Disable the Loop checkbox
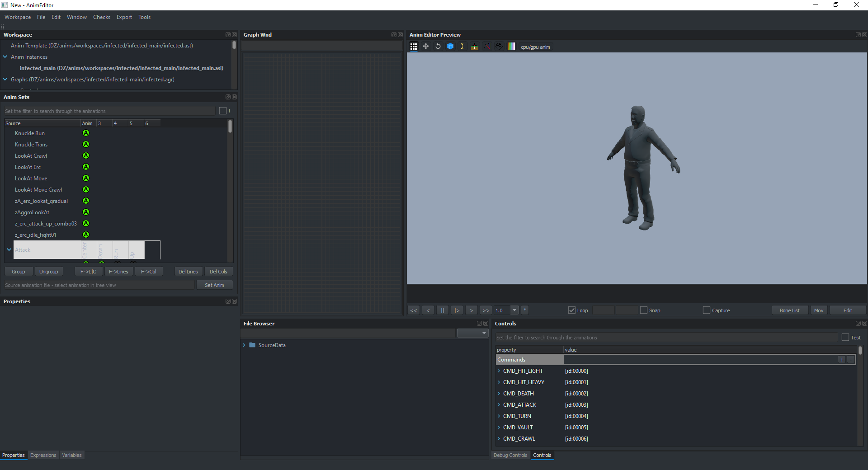 click(572, 310)
